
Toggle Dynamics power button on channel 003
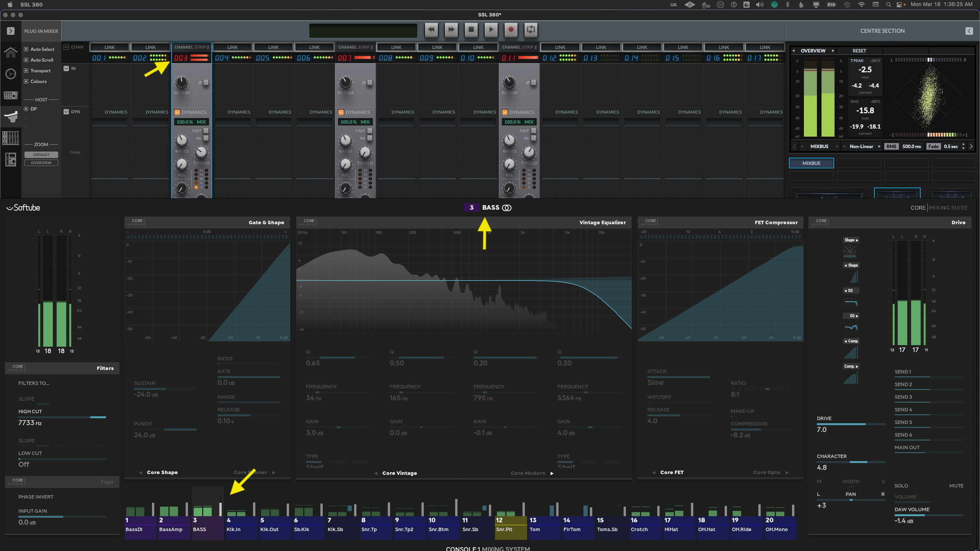coord(177,112)
